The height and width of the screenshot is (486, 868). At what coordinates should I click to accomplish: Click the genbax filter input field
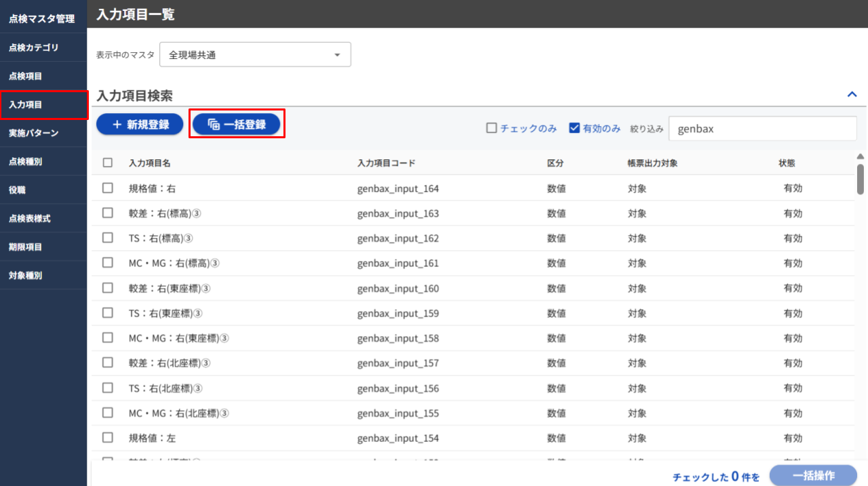click(762, 128)
